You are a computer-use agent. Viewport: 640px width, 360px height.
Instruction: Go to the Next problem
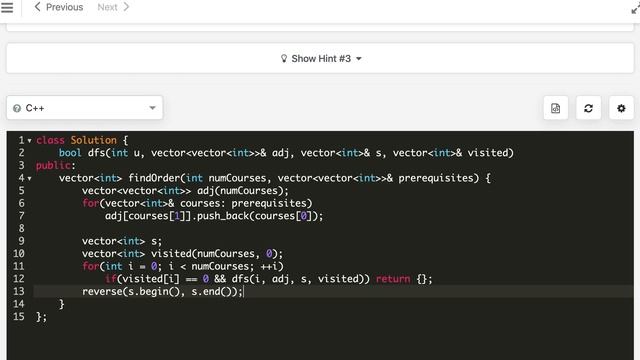(113, 7)
